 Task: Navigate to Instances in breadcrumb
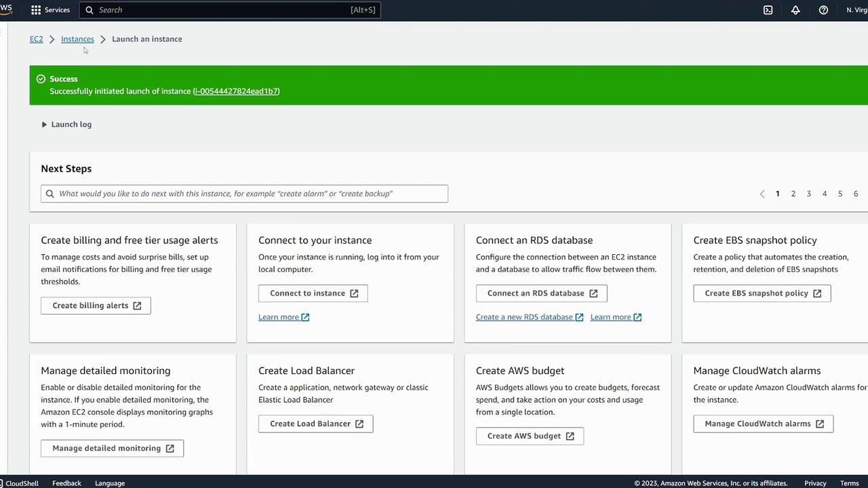(77, 39)
